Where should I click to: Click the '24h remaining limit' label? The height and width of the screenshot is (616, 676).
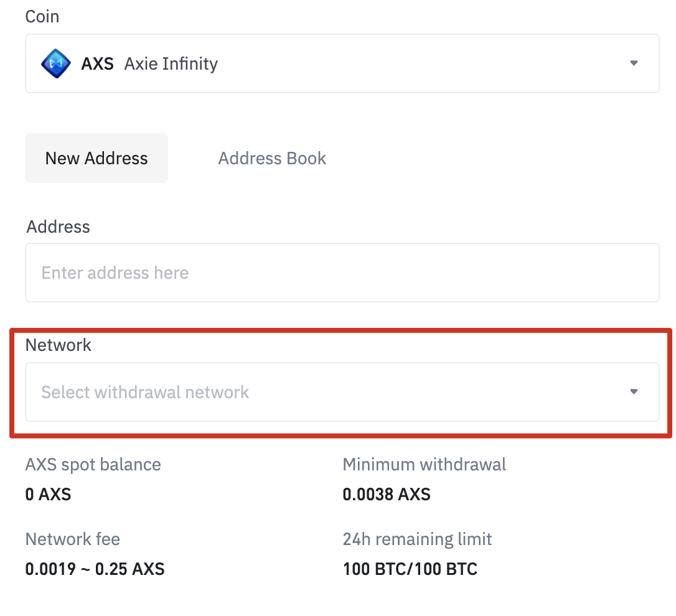click(x=417, y=539)
